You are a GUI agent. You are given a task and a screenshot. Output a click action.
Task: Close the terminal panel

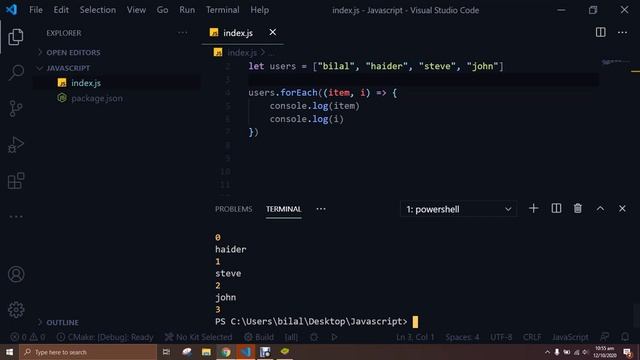pos(622,209)
